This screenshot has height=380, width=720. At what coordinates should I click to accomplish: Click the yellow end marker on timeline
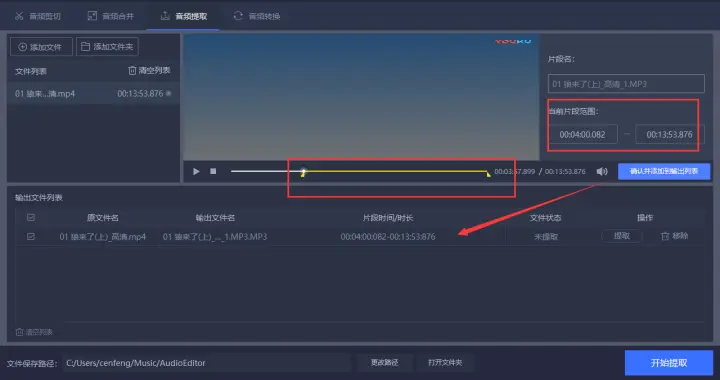tap(489, 173)
